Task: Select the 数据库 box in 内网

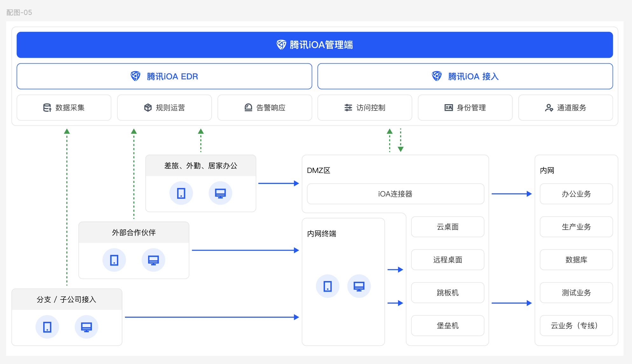Action: click(576, 260)
